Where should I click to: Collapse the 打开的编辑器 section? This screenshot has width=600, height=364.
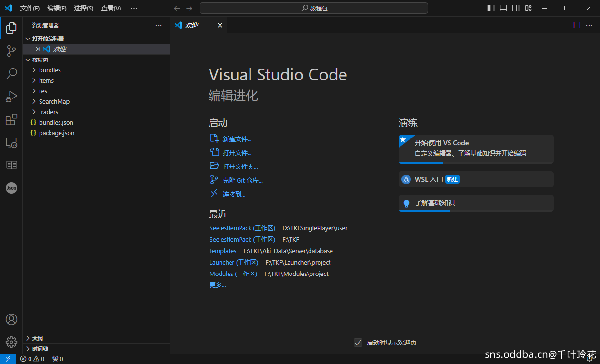pyautogui.click(x=96, y=39)
